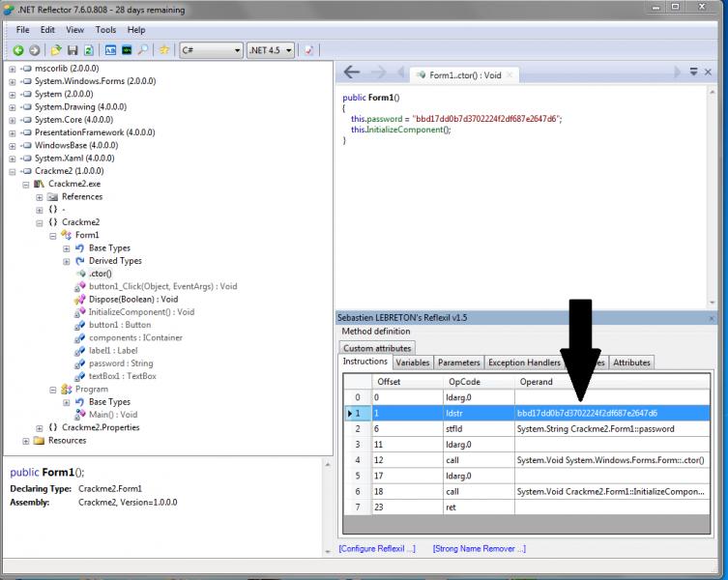Select the WindowsBase (4.0.0.0) assembly
Image resolution: width=728 pixels, height=580 pixels.
tap(76, 145)
